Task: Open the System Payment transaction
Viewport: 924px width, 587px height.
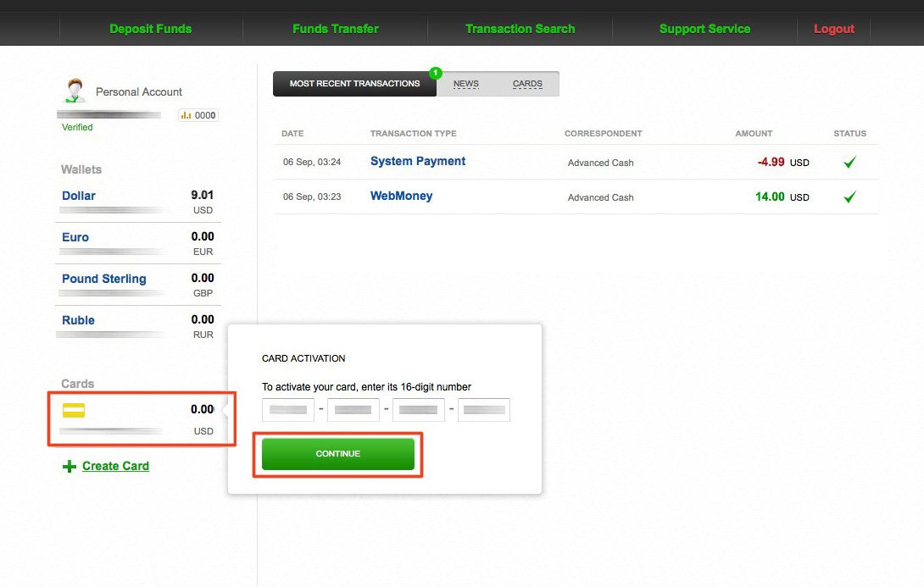Action: coord(418,161)
